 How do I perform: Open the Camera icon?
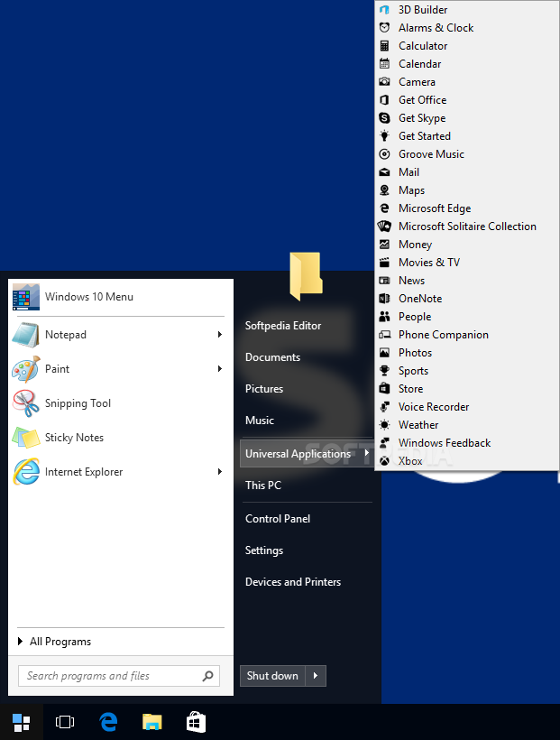click(x=384, y=81)
